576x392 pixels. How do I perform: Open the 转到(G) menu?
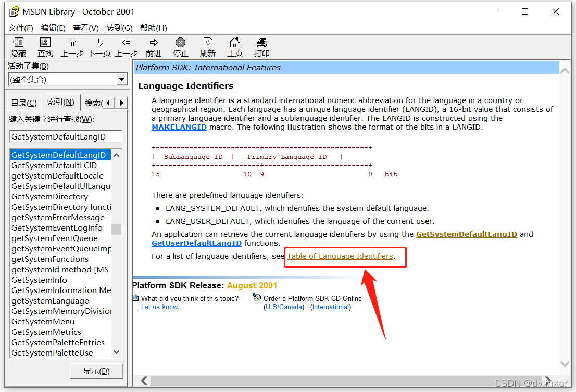119,28
